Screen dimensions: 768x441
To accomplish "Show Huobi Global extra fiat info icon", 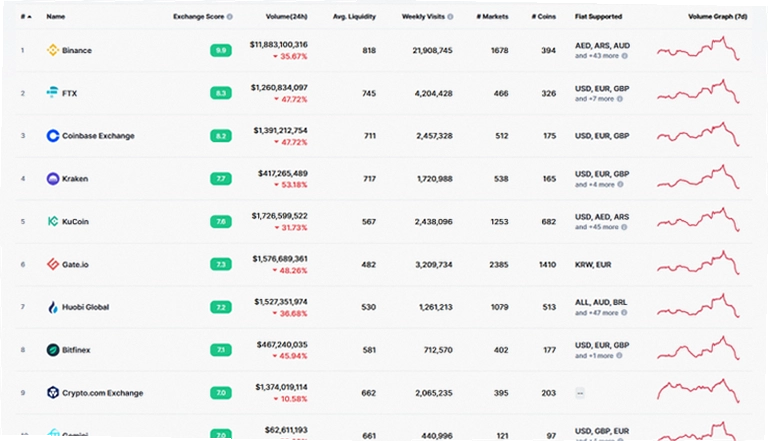I will pos(624,313).
